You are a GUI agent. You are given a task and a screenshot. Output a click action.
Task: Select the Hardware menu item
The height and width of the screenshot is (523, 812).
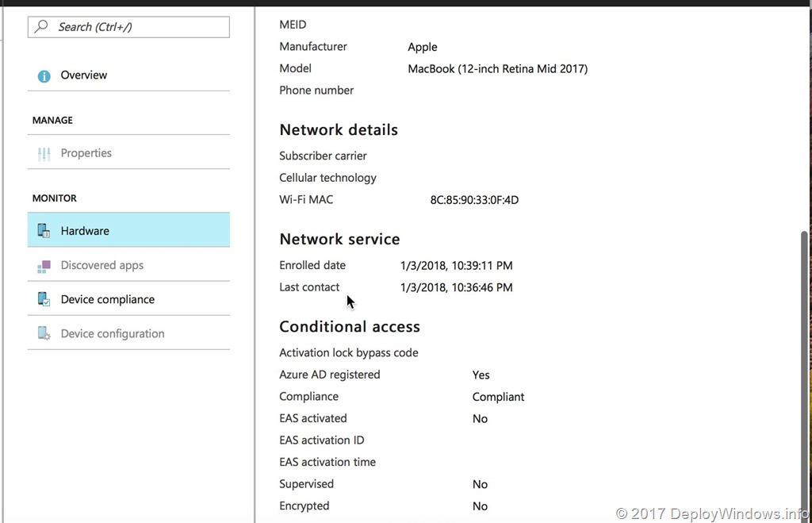(x=85, y=231)
